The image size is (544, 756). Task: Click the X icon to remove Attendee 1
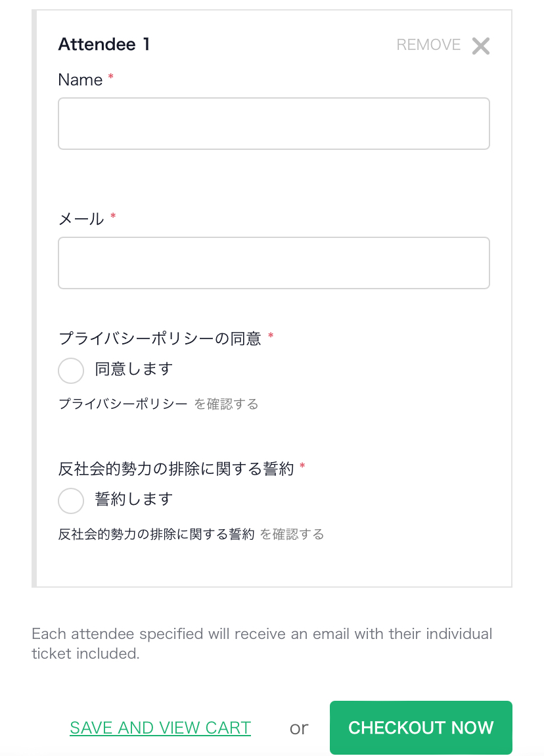(480, 46)
